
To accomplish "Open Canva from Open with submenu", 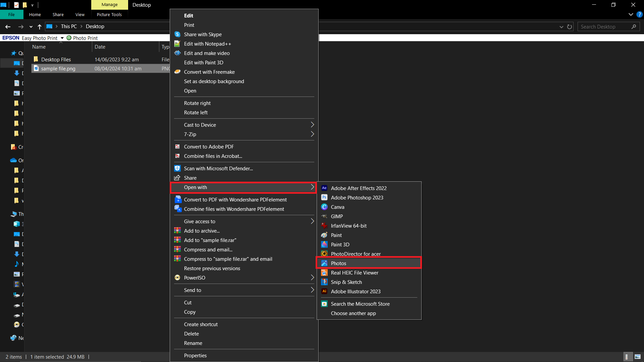I will coord(337,207).
